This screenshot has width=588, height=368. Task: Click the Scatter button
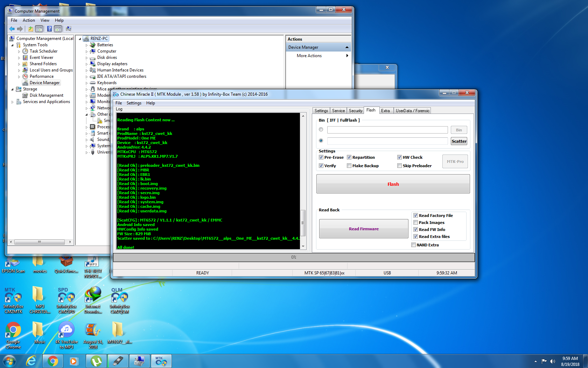click(x=459, y=141)
